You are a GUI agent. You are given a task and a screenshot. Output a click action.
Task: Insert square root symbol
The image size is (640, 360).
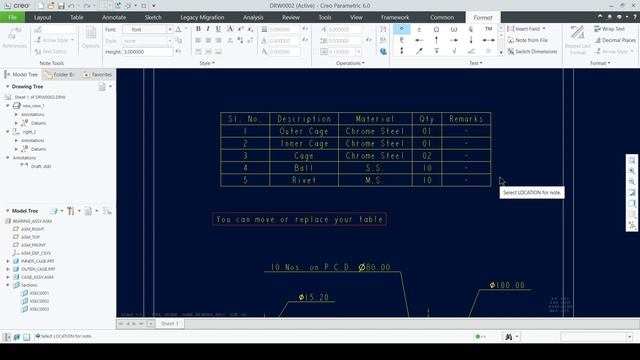click(454, 51)
